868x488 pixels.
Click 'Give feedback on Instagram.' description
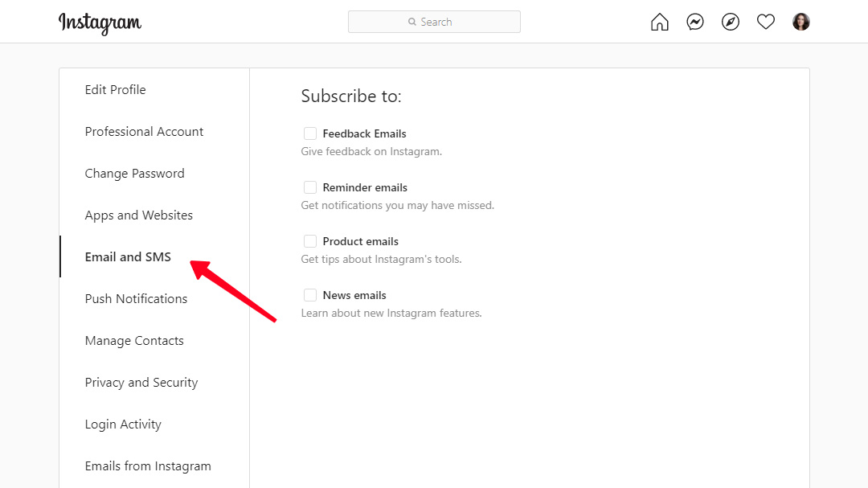pos(371,151)
